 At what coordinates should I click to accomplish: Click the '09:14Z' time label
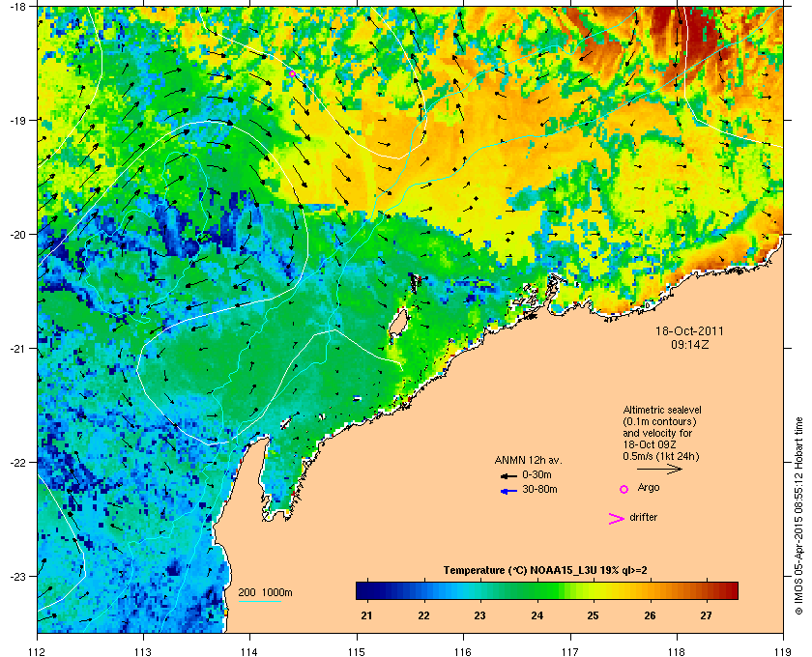[x=690, y=344]
